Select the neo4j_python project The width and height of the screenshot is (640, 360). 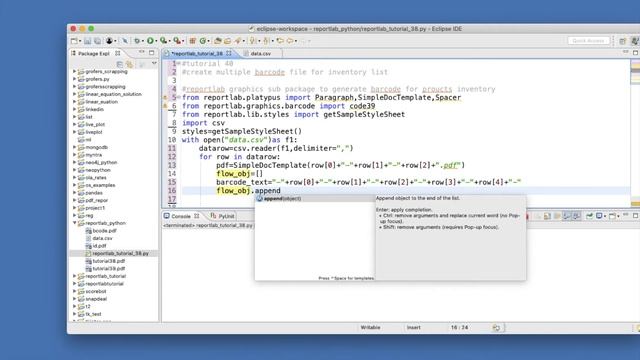pyautogui.click(x=101, y=162)
